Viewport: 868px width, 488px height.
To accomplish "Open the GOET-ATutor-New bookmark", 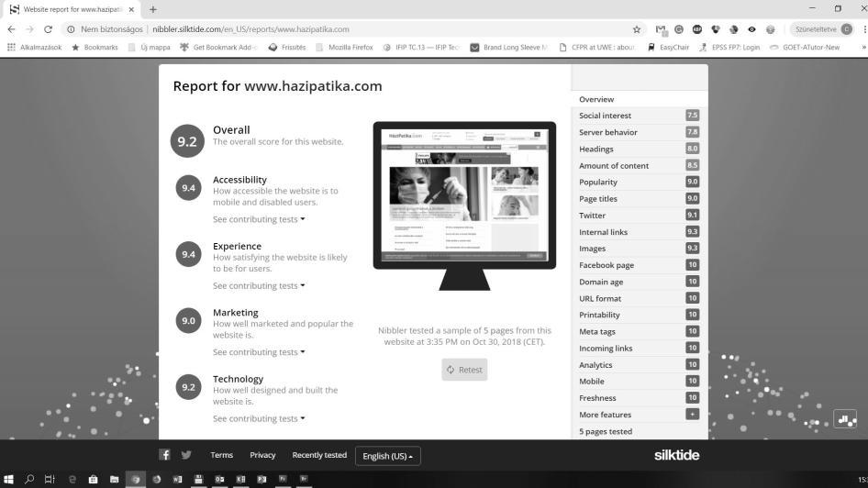I will pyautogui.click(x=805, y=48).
